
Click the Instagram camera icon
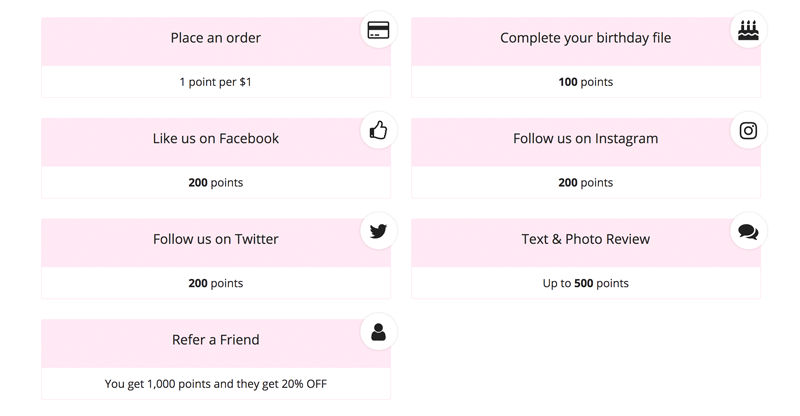tap(748, 131)
